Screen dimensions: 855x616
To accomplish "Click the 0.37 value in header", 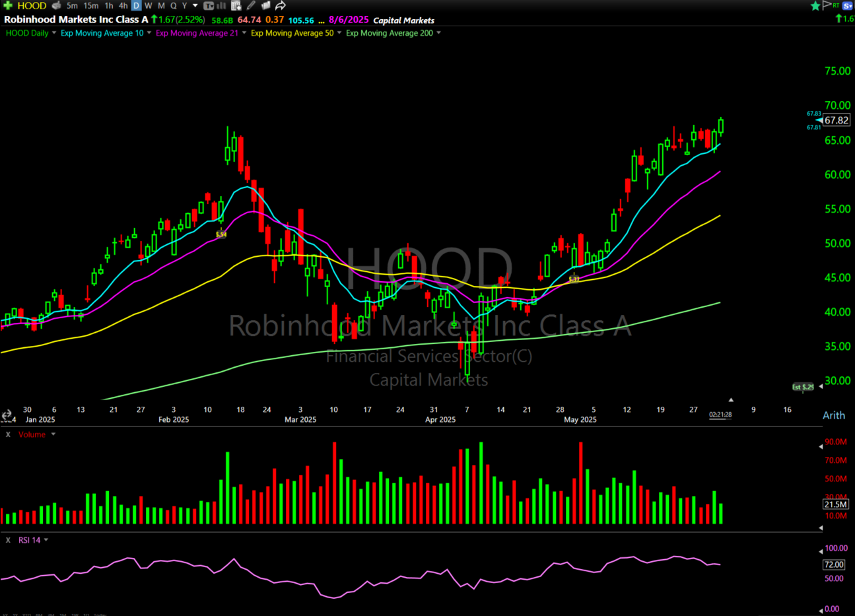I will 275,20.
